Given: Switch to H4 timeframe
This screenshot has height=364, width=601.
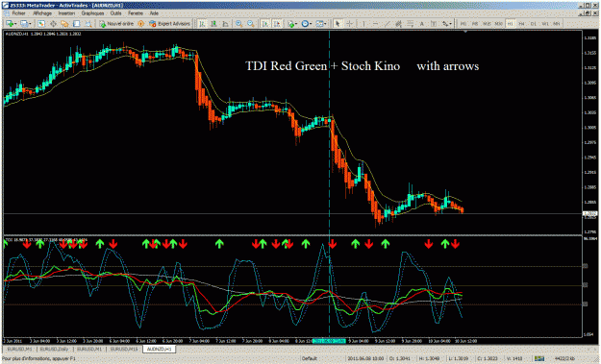Looking at the screenshot, I should tap(521, 24).
